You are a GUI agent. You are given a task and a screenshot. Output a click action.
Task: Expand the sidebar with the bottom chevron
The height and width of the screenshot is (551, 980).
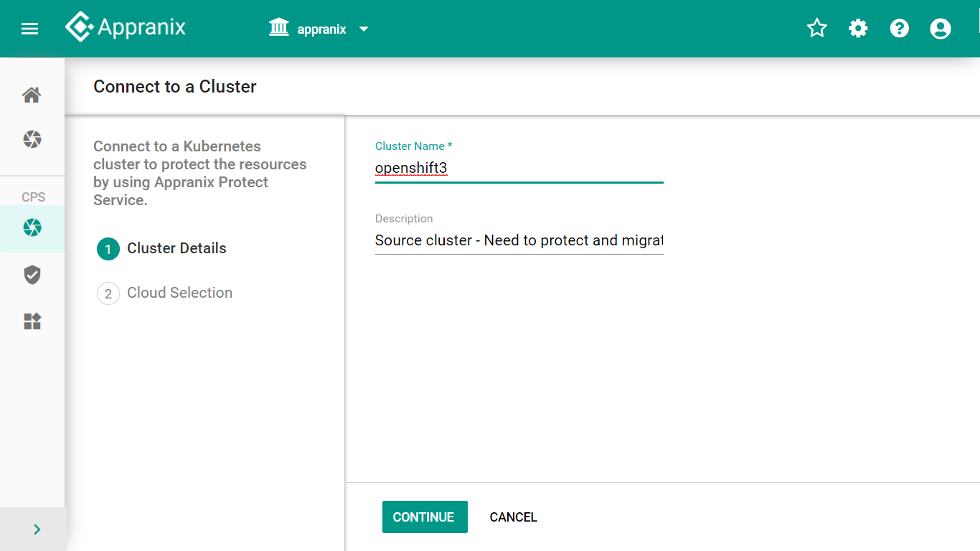(x=37, y=529)
